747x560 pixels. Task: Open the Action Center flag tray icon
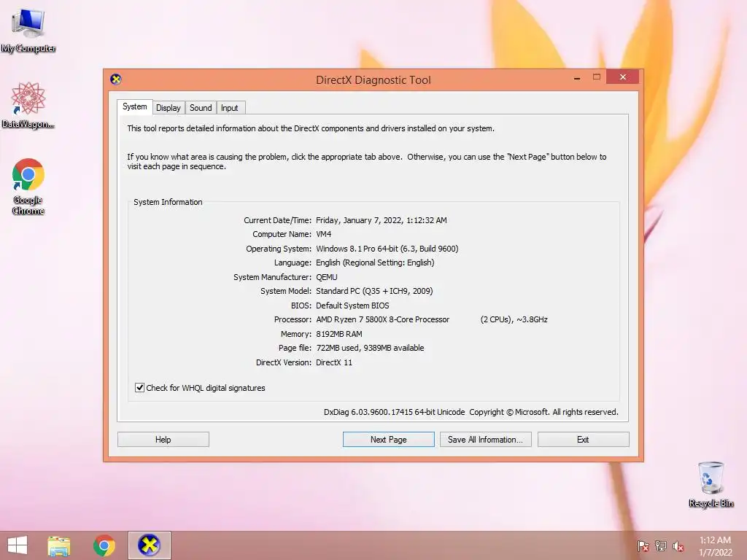(643, 546)
